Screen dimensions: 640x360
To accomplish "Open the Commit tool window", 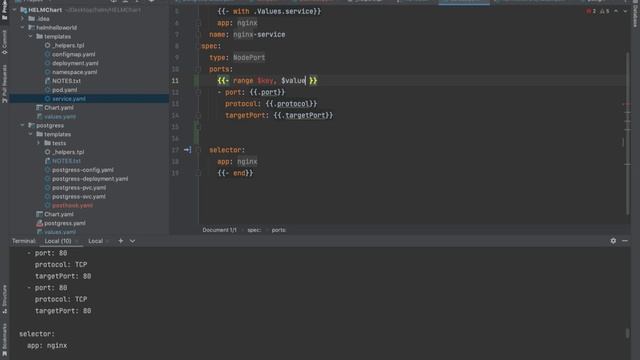I will (4, 42).
